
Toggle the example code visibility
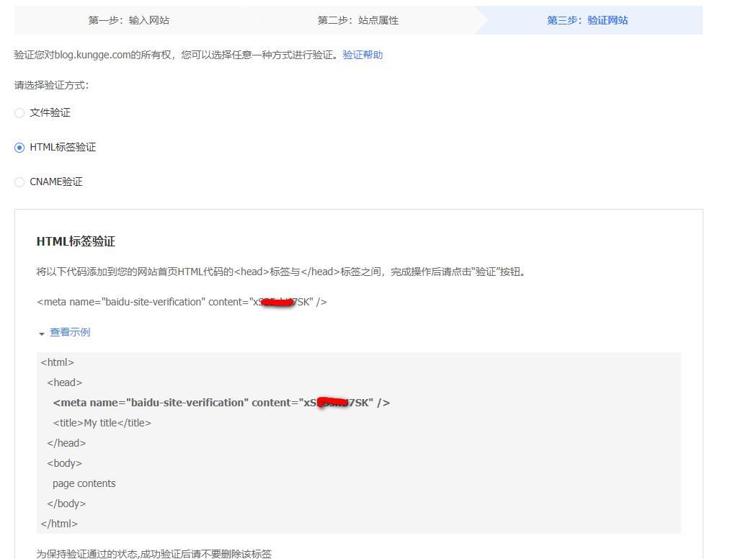tap(70, 332)
